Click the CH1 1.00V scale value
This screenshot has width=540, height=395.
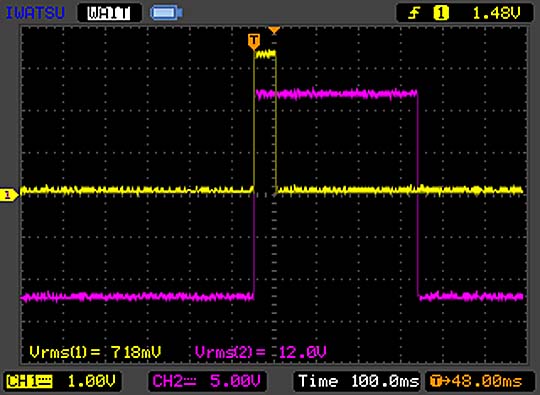(x=92, y=382)
